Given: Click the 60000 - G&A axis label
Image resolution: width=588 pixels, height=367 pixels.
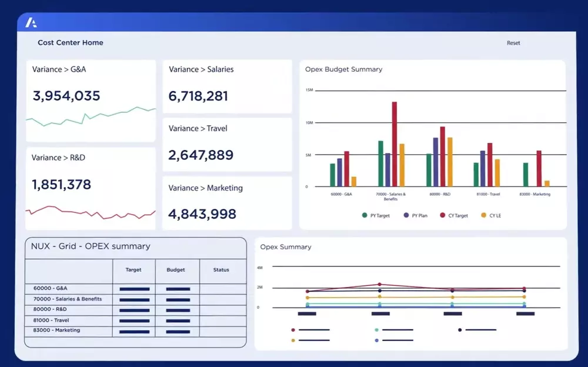Looking at the screenshot, I should click(341, 194).
